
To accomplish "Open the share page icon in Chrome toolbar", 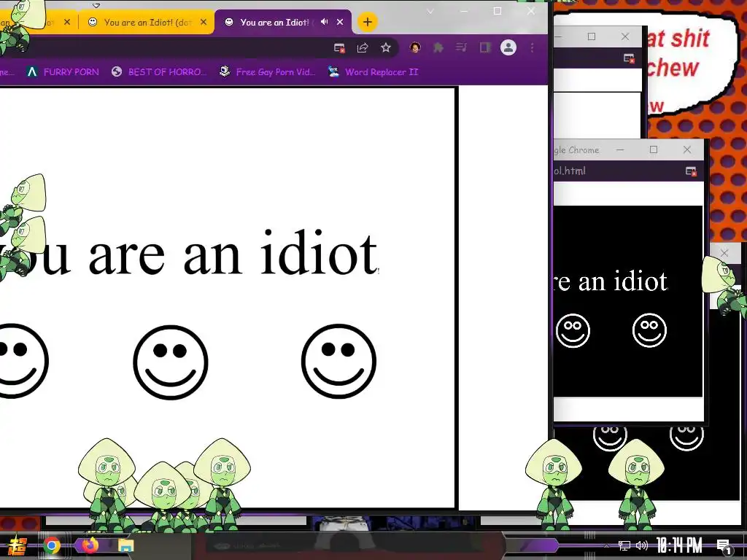I will click(x=363, y=47).
